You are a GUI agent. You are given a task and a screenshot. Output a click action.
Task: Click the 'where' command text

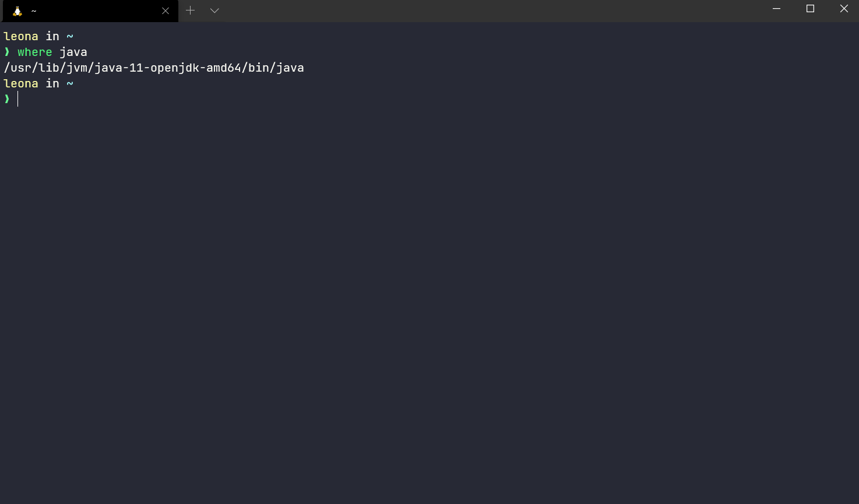pyautogui.click(x=35, y=52)
